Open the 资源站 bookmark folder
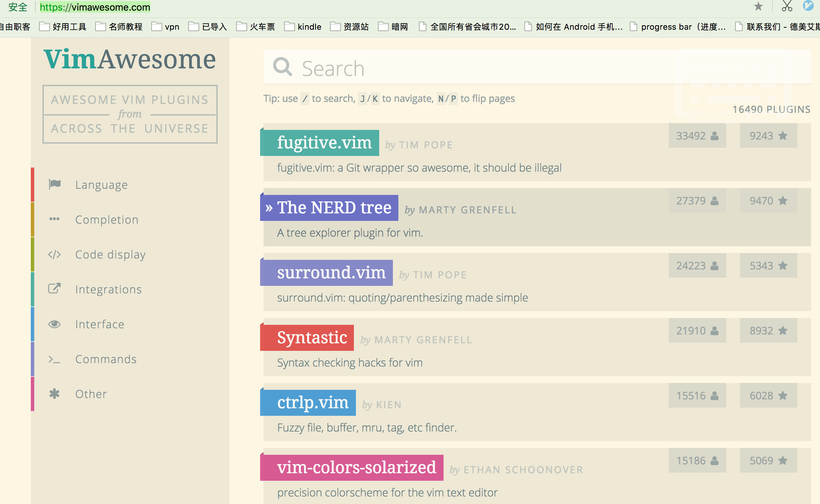Viewport: 820px width, 504px height. [349, 27]
